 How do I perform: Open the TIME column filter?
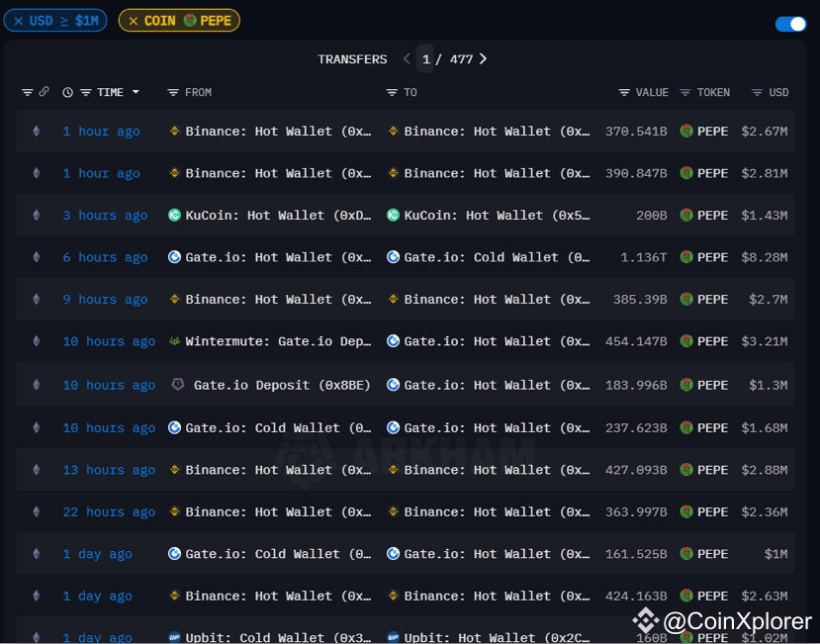[86, 93]
